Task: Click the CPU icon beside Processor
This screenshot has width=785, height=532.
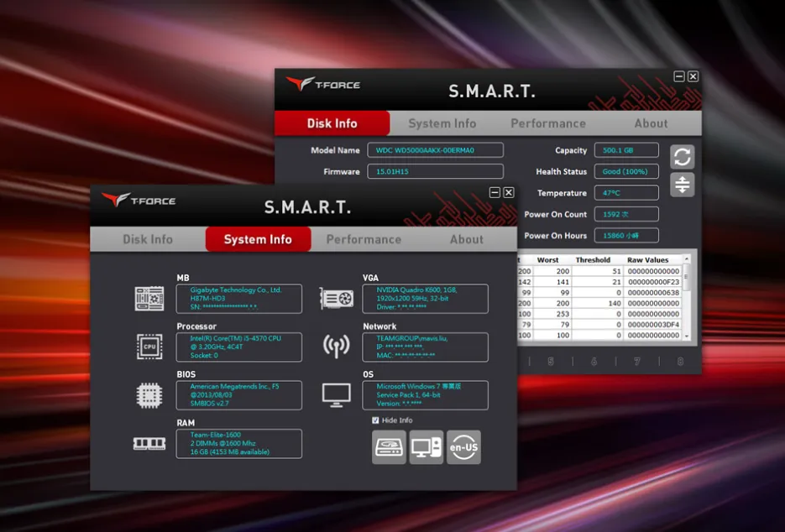Action: click(x=149, y=346)
